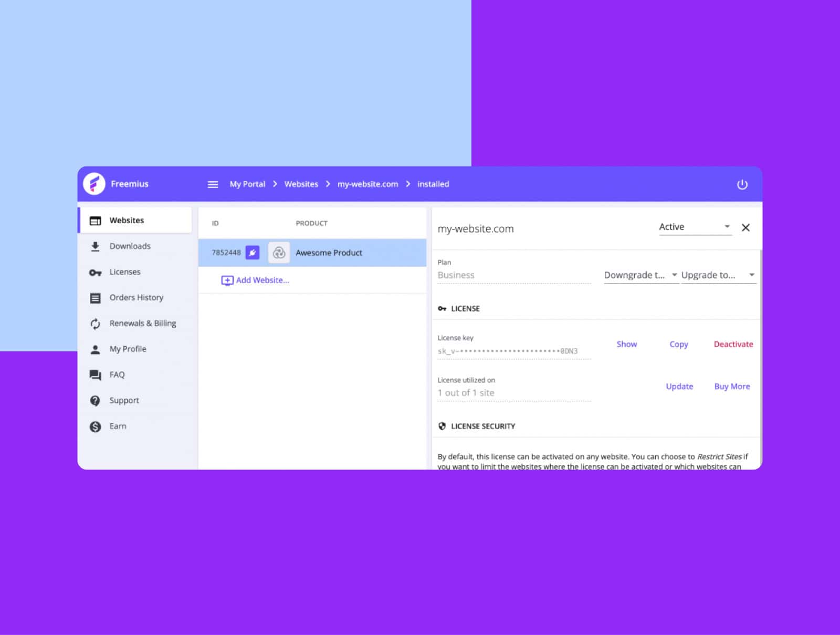Close the my-website.com details panel

[x=745, y=227]
